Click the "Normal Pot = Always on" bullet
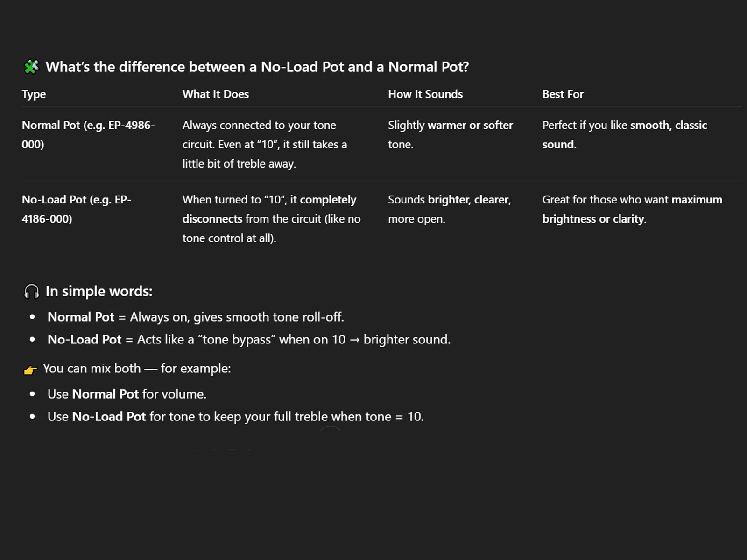 (x=196, y=317)
